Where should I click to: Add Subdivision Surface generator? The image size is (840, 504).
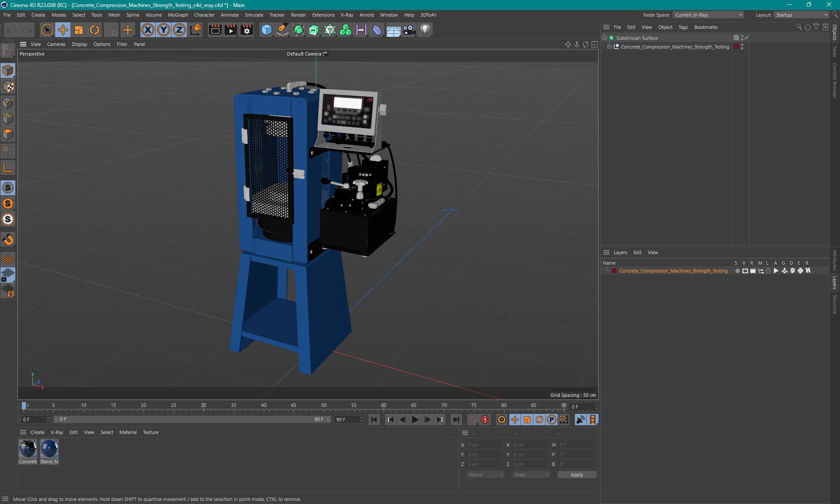(x=298, y=30)
